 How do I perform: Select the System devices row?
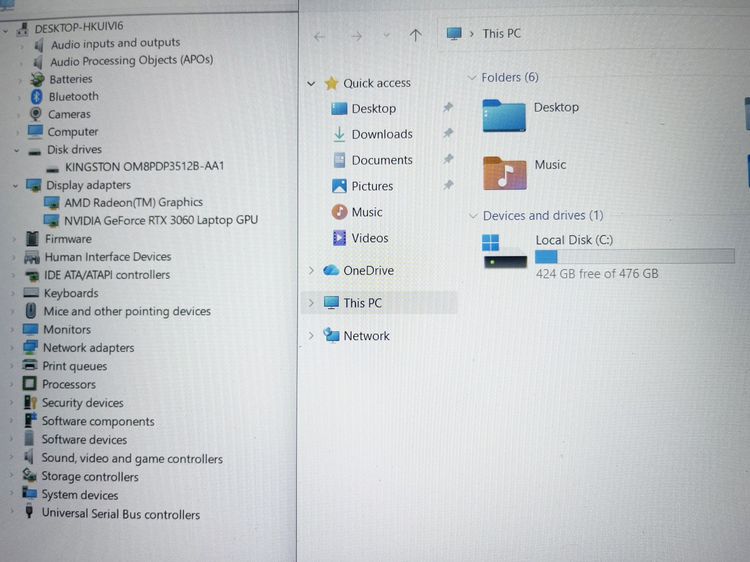(x=79, y=495)
